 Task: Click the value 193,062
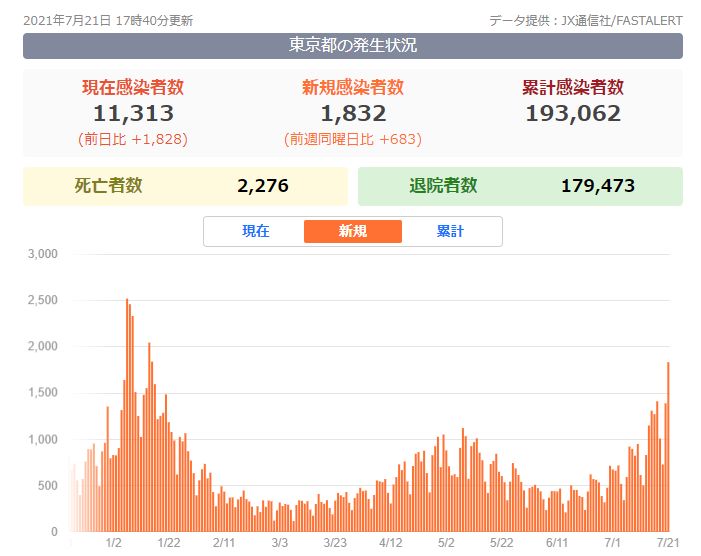573,114
